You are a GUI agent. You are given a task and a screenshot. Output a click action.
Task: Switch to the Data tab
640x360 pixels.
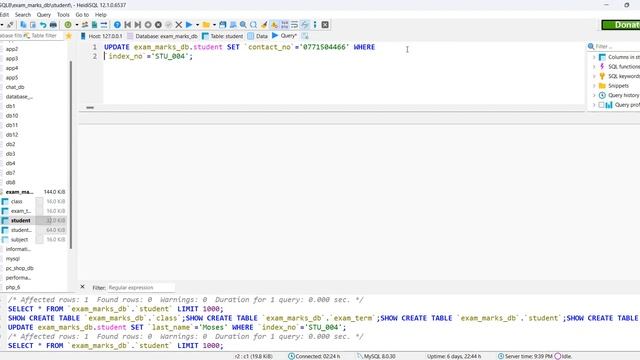258,36
